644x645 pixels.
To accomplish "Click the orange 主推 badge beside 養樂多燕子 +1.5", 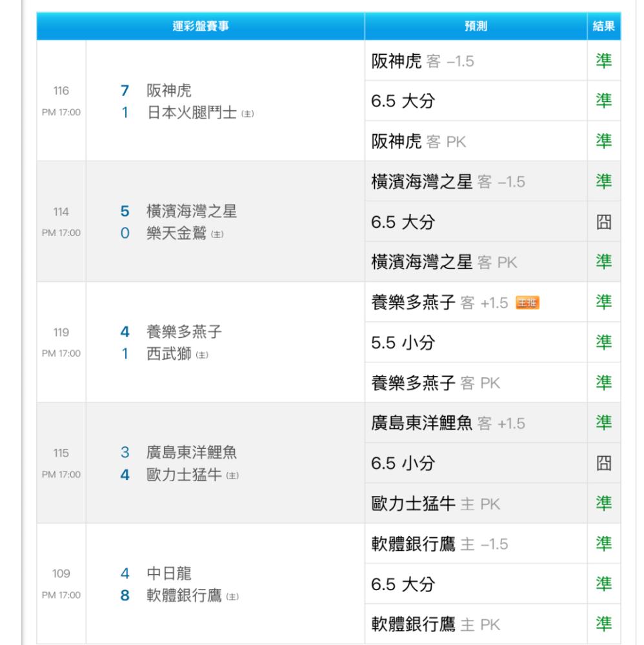I will (x=527, y=303).
